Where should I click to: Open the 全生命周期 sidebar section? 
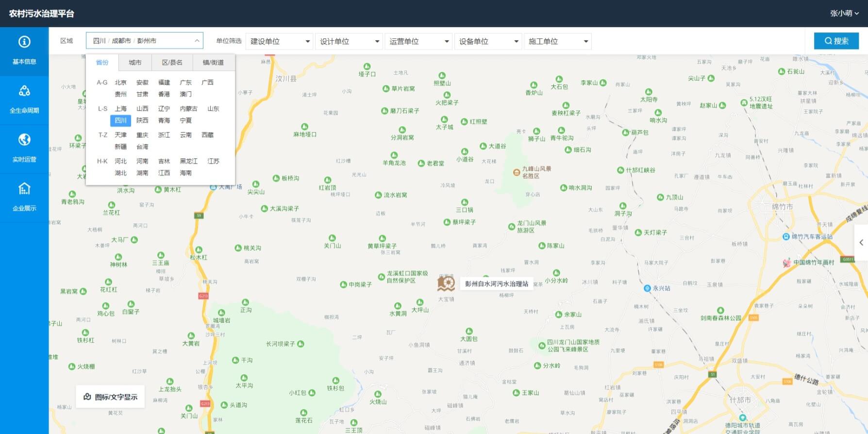(24, 100)
